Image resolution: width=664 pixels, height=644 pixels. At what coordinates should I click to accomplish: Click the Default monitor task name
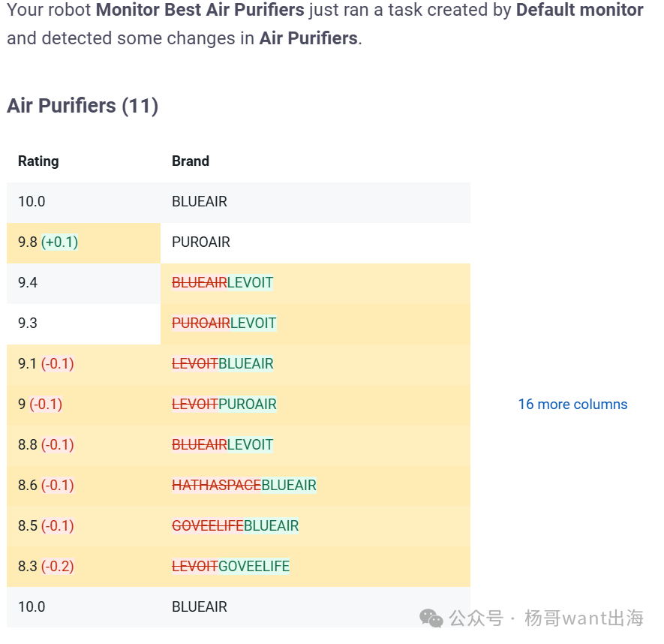click(x=580, y=10)
